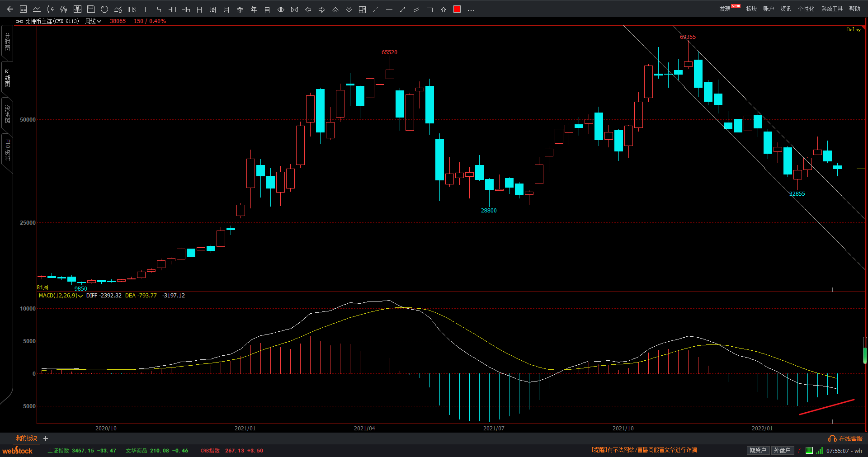Open the 周线 period dropdown
Viewport: 868px width, 457px height.
click(93, 21)
